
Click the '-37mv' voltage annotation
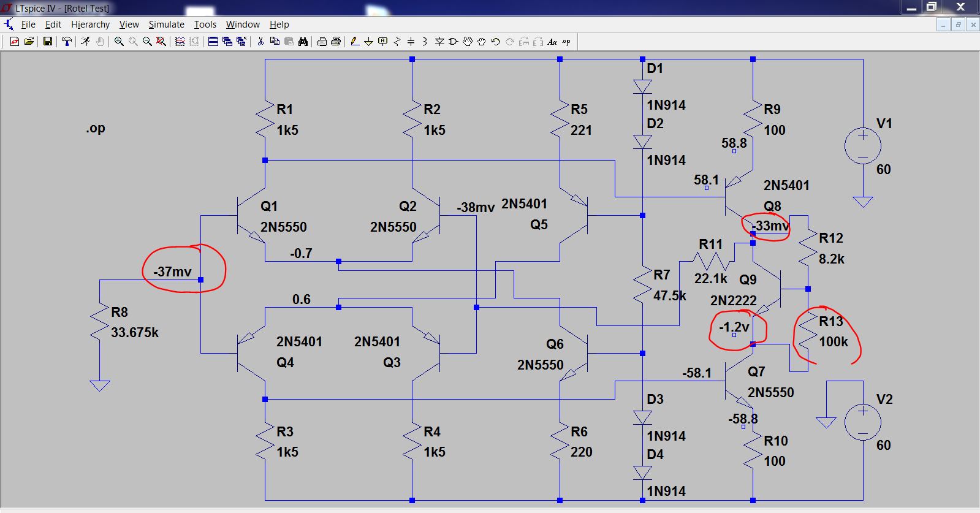pyautogui.click(x=172, y=271)
